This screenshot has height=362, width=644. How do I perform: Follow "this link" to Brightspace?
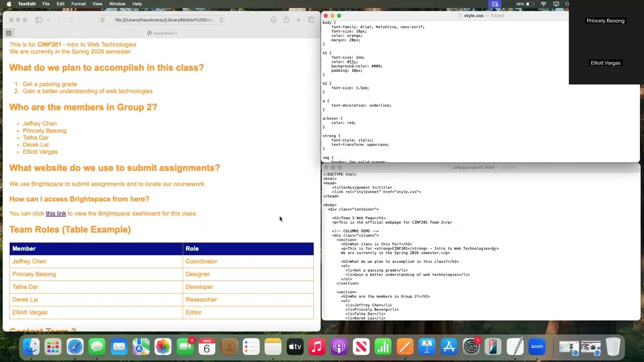coord(56,214)
